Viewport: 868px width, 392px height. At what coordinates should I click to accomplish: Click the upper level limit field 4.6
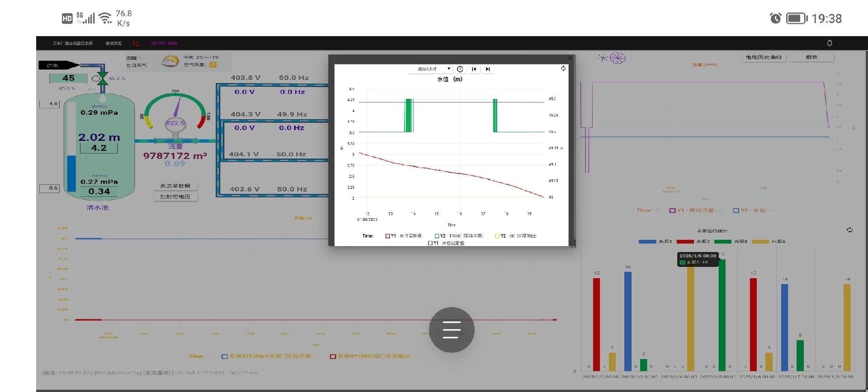pos(50,104)
